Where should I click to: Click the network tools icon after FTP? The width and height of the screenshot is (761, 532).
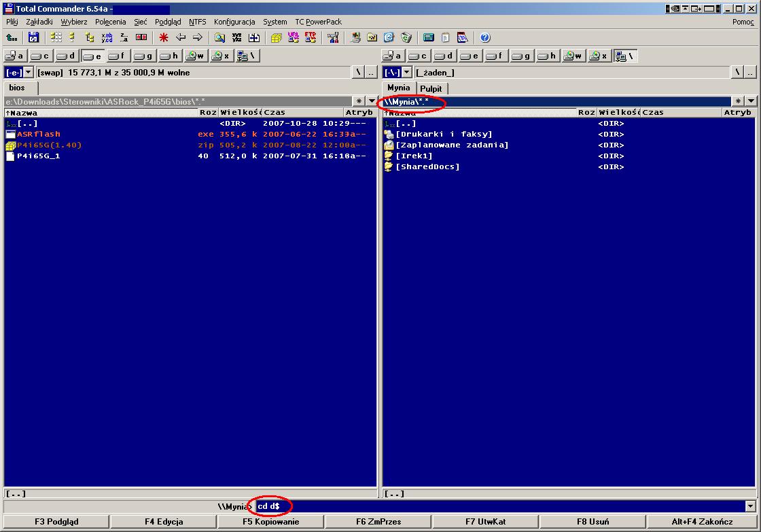tap(333, 37)
